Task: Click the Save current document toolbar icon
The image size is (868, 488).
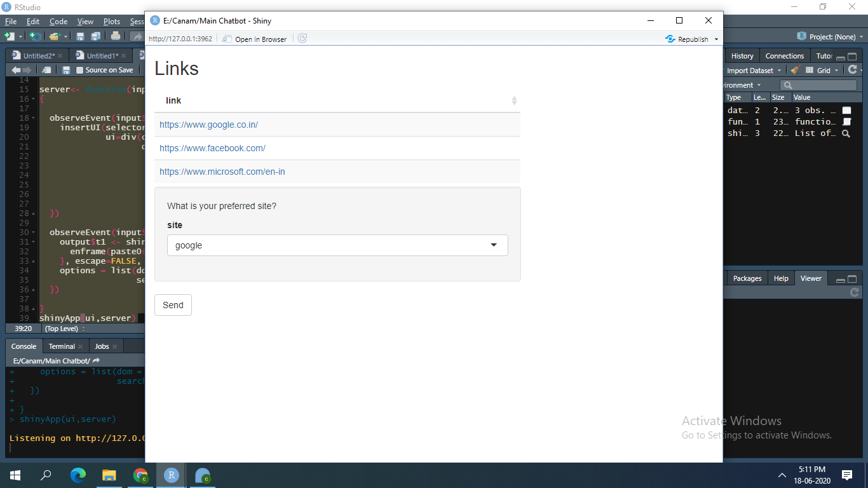Action: (81, 36)
